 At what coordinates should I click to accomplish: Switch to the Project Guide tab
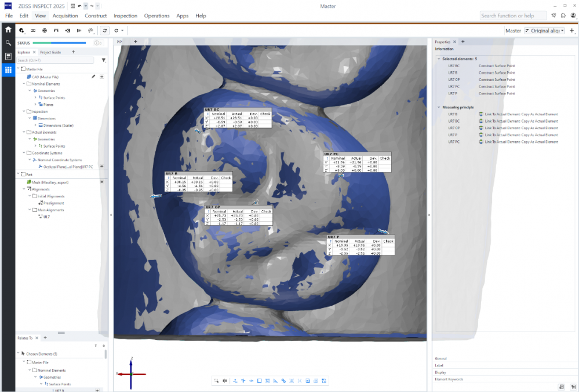coord(50,52)
